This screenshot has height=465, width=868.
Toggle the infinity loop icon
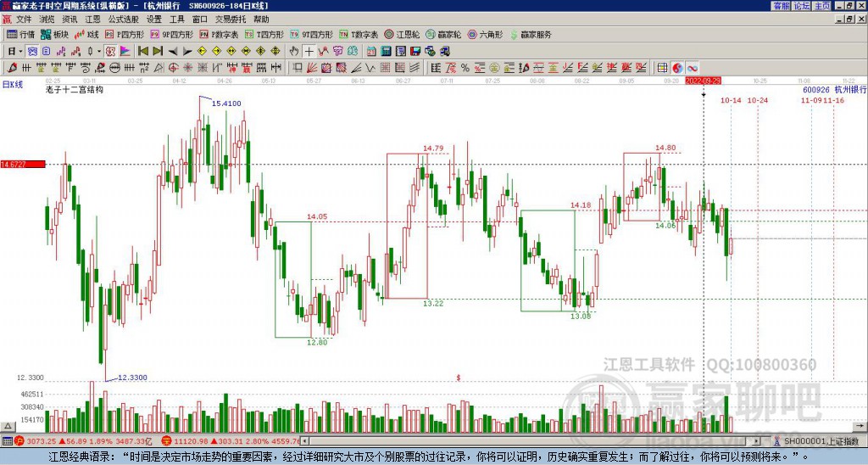click(x=693, y=68)
